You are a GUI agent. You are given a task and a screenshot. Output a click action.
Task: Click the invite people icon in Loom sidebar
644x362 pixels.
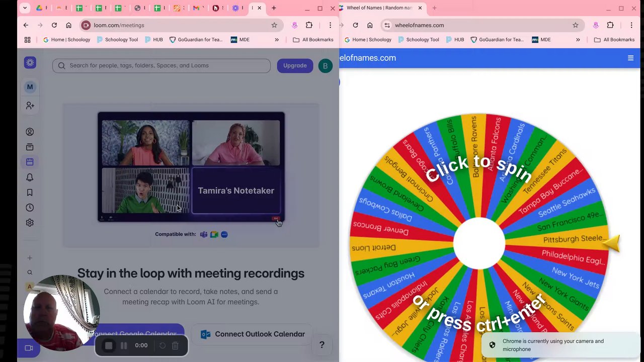[x=30, y=106]
